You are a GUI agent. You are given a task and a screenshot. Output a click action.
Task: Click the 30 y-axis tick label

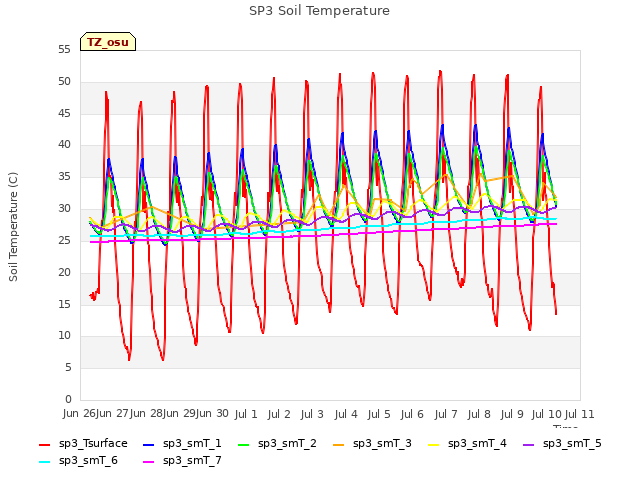[x=64, y=209]
